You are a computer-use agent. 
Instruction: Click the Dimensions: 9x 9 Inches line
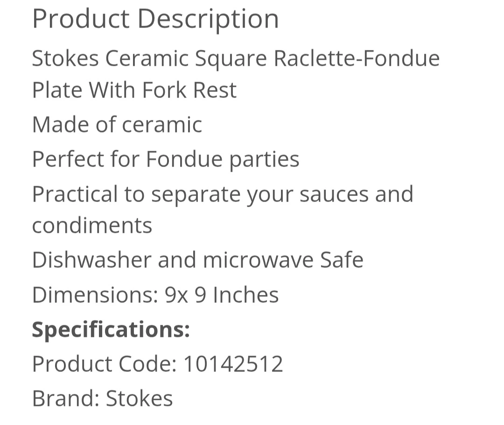click(155, 295)
